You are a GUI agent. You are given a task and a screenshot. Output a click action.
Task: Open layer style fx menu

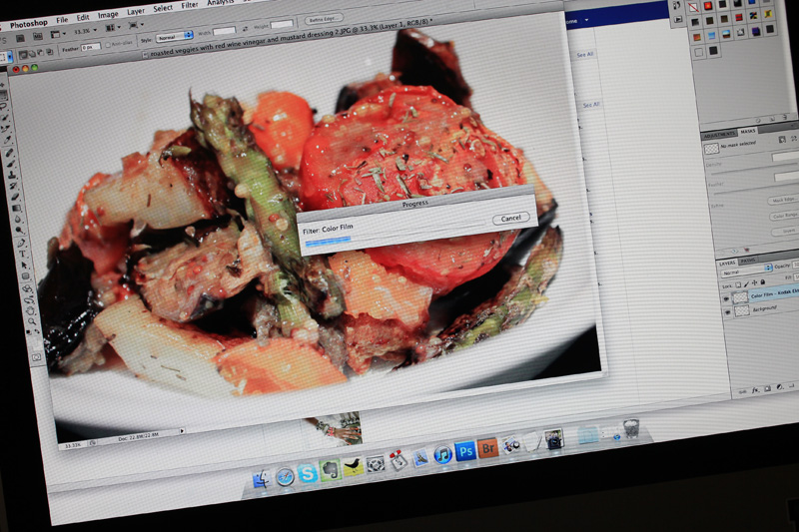(x=755, y=390)
